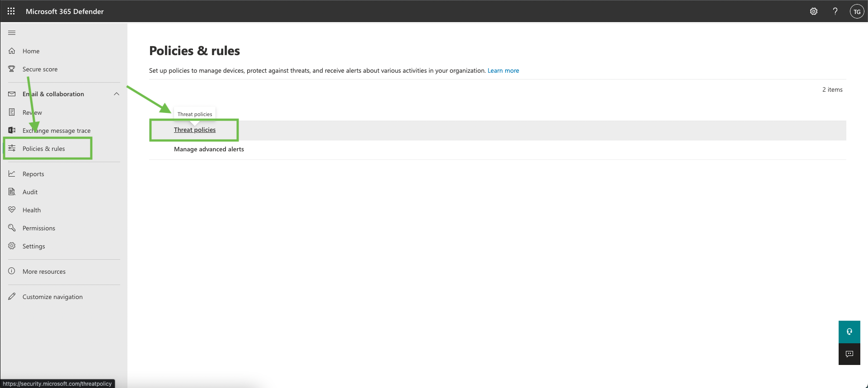
Task: Click Customize navigation
Action: pyautogui.click(x=52, y=297)
